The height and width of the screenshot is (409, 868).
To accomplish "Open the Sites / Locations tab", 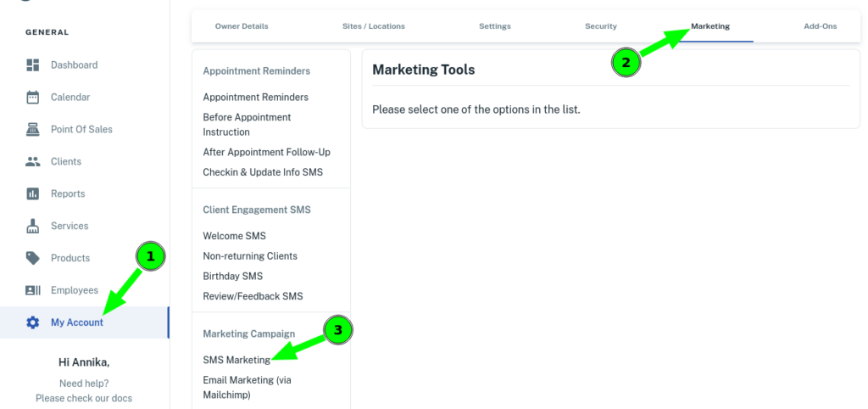I will pyautogui.click(x=373, y=26).
